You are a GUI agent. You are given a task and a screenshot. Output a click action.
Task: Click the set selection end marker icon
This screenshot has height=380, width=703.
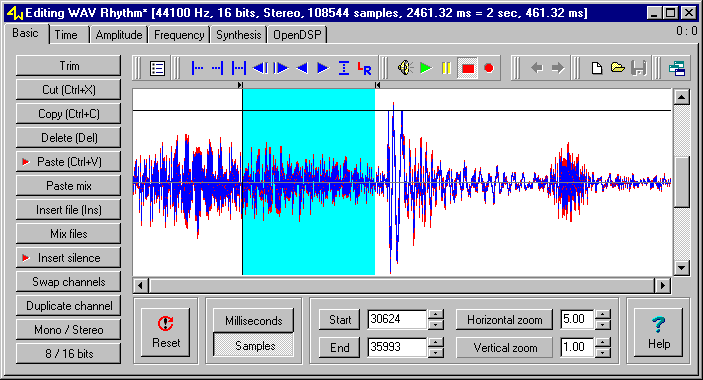(217, 69)
